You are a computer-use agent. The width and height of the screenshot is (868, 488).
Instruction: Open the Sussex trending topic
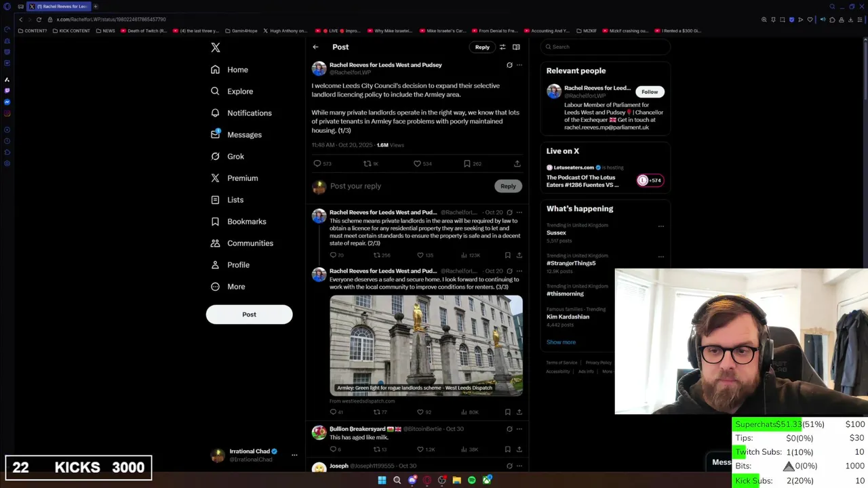[557, 232]
